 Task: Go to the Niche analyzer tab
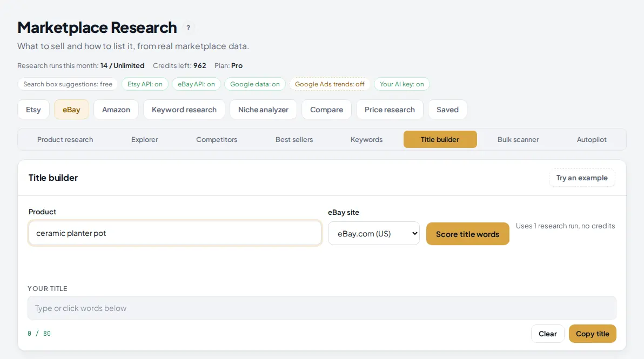263,110
